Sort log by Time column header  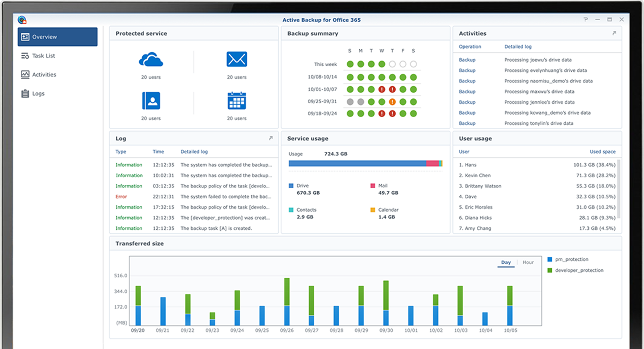pos(158,152)
